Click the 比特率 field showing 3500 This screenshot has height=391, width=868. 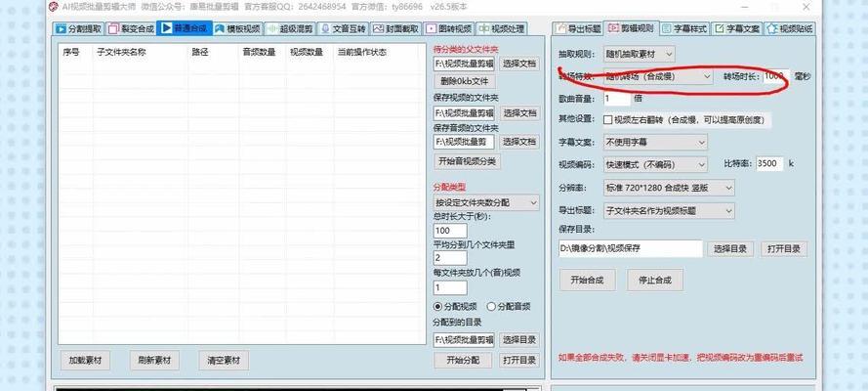769,164
